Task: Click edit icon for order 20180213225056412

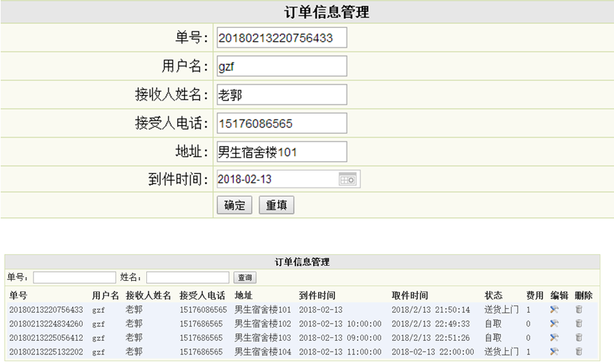Action: click(x=555, y=337)
